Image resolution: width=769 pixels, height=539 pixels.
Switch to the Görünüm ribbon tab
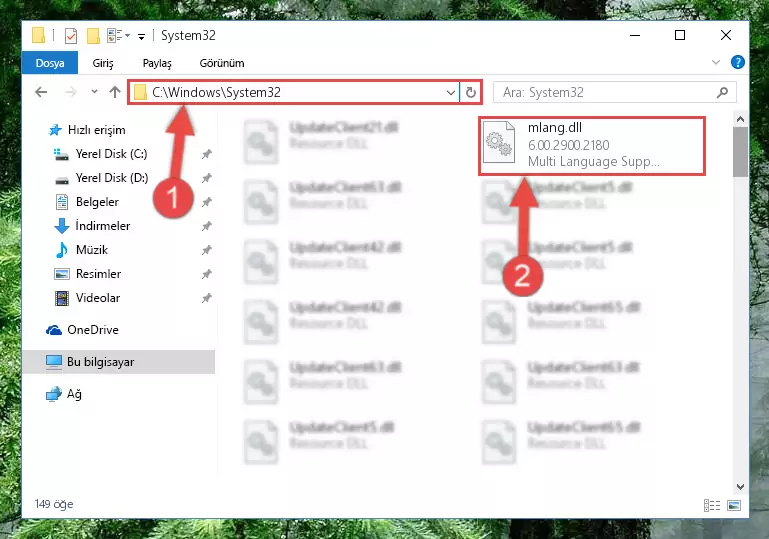click(x=222, y=63)
